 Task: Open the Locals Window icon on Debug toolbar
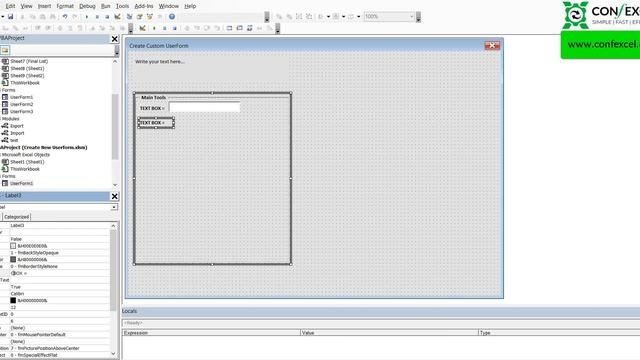[x=229, y=28]
